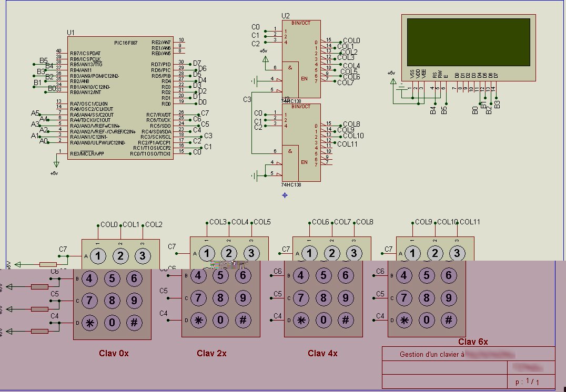The height and width of the screenshot is (392, 566).
Task: Select the +5v power terminal beside the LCD
Action: (x=393, y=81)
